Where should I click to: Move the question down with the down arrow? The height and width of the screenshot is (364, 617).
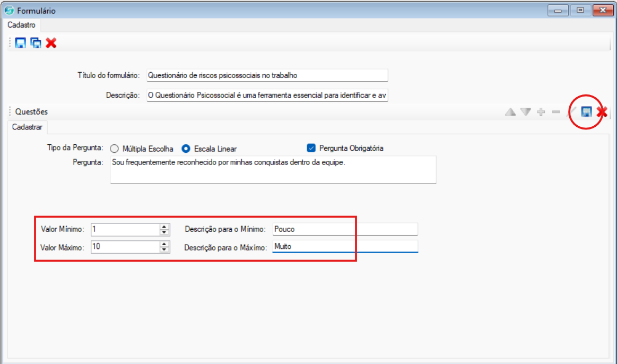pos(526,112)
